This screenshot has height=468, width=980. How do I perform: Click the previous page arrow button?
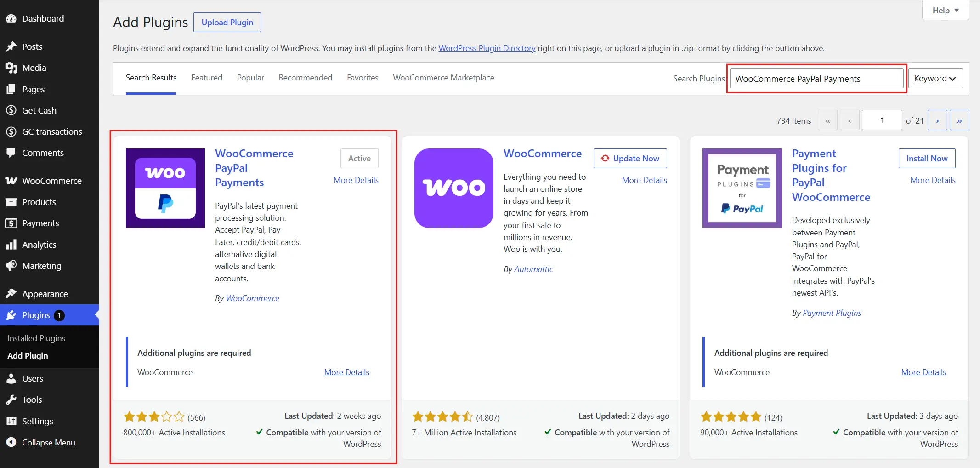(850, 120)
